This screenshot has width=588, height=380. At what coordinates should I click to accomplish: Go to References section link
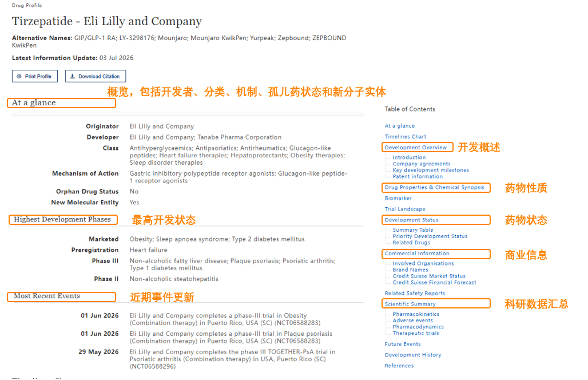399,366
